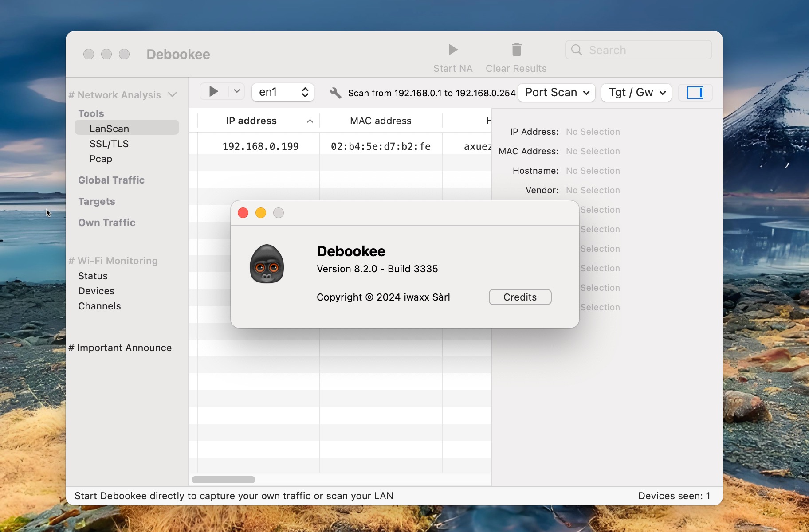
Task: Select LanScan in the sidebar
Action: coord(127,129)
